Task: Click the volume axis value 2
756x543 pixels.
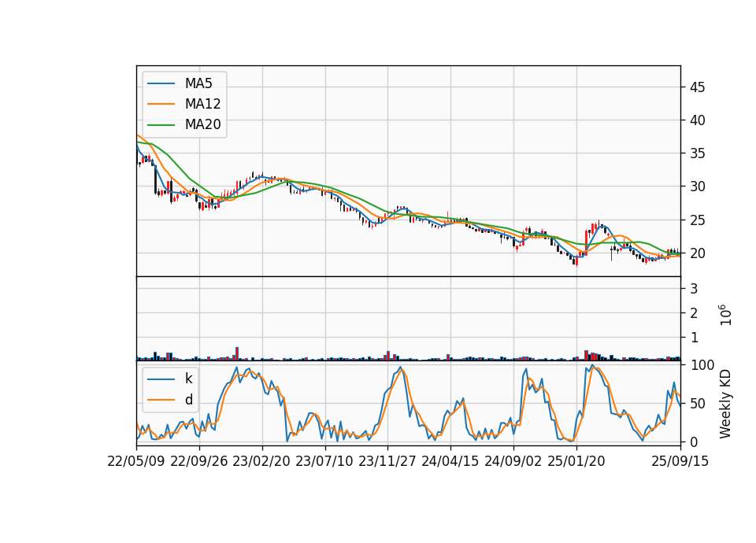Action: [695, 313]
